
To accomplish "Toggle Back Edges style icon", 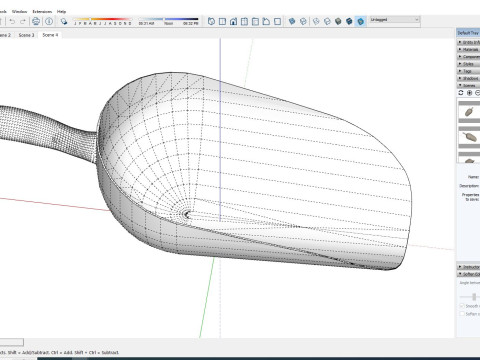I will [x=303, y=22].
